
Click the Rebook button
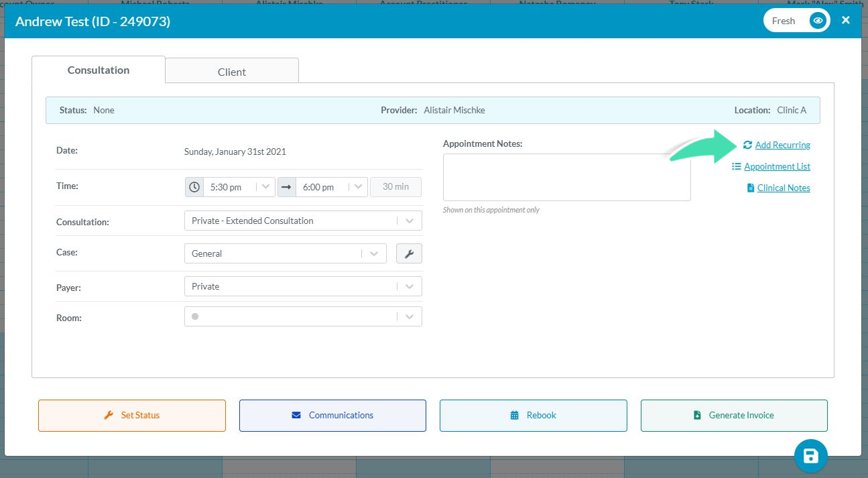click(x=534, y=416)
